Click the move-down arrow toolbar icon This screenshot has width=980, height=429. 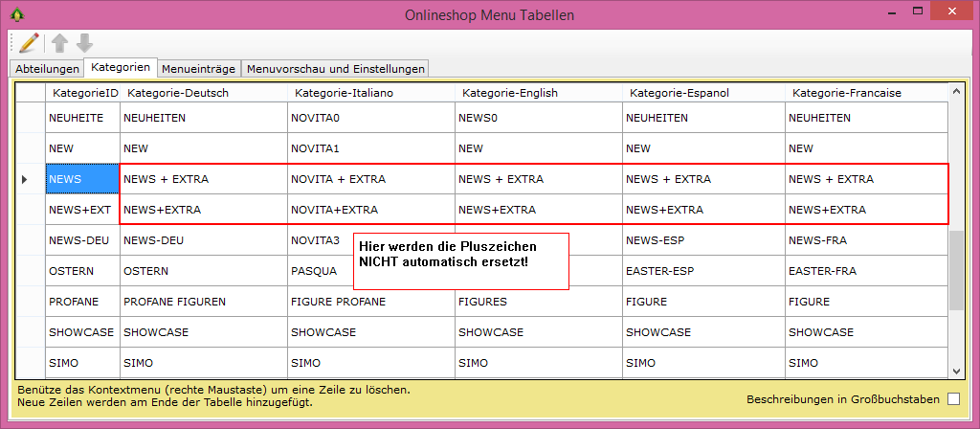(84, 43)
